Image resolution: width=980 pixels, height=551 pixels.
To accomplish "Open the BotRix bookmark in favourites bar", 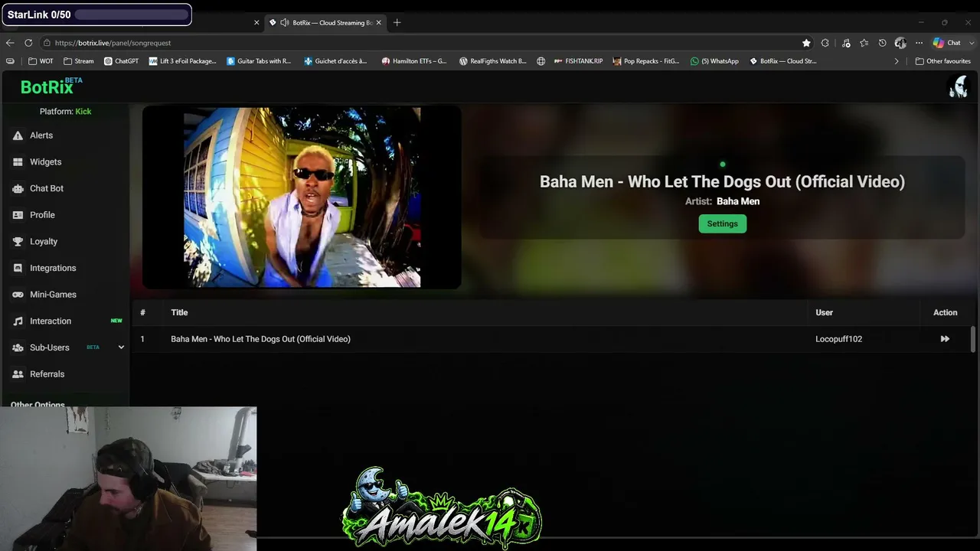I will [782, 61].
